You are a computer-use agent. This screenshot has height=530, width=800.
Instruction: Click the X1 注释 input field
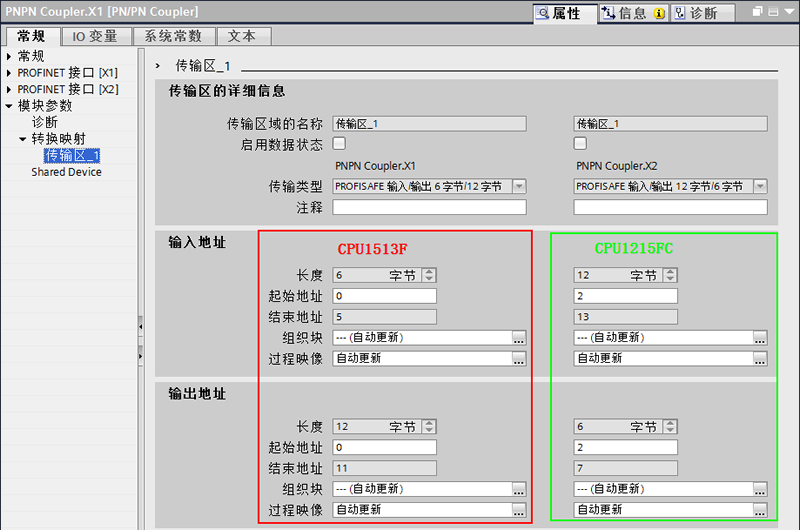click(429, 207)
